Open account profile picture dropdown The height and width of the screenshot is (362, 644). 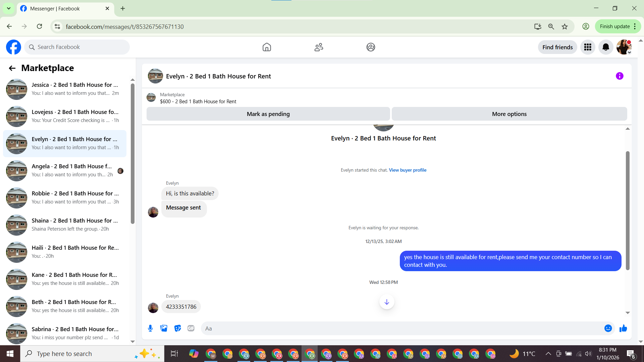click(x=624, y=47)
